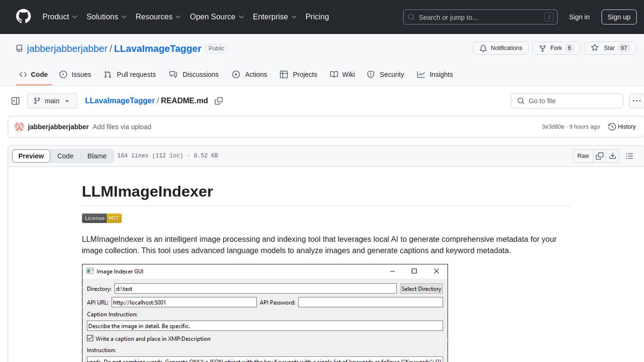Switch to the Wiki tab
644x362 pixels.
pyautogui.click(x=342, y=74)
